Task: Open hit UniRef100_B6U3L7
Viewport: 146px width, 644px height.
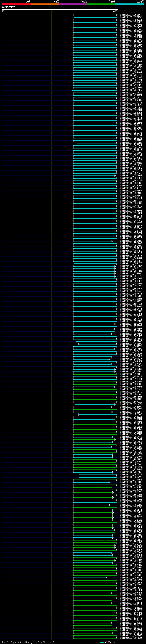Action: pyautogui.click(x=131, y=281)
